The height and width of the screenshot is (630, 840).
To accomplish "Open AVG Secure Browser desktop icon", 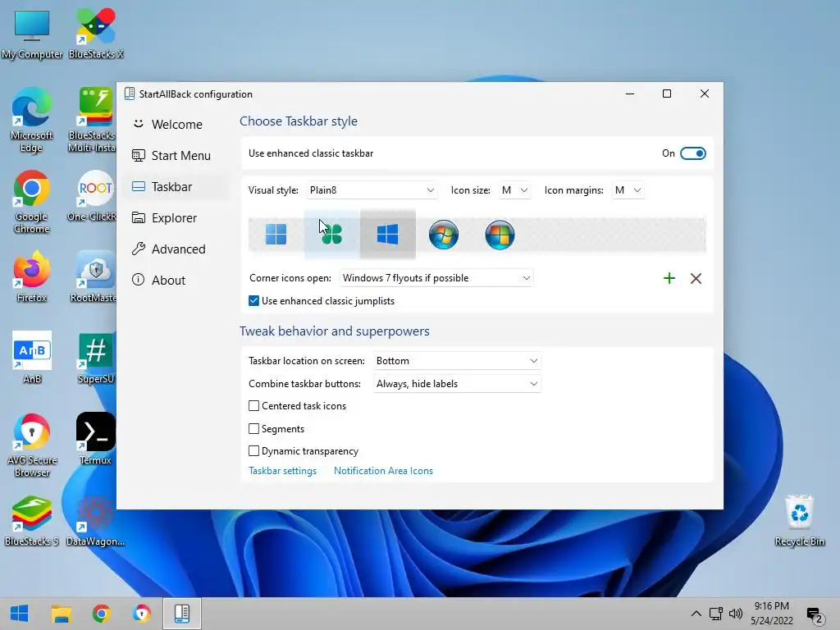I will click(32, 445).
